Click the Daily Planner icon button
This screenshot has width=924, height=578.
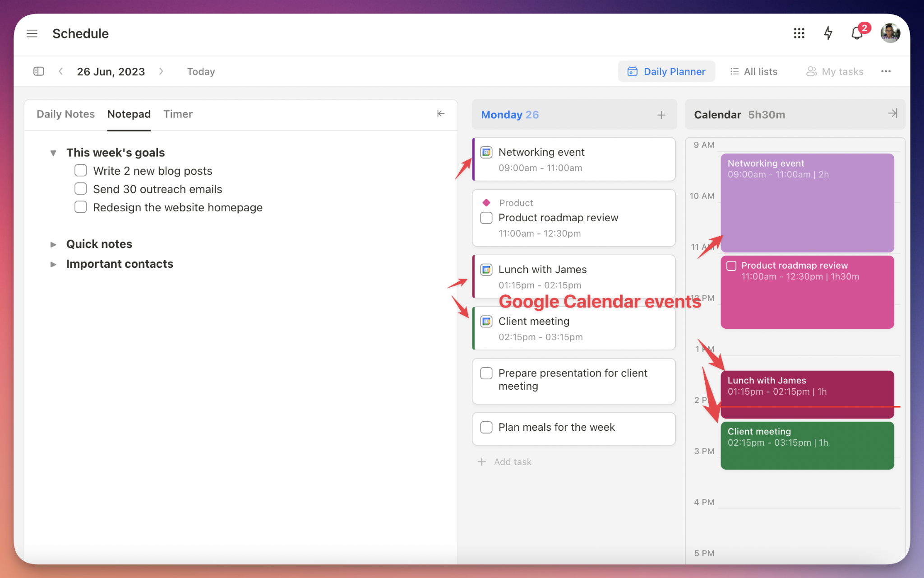632,71
